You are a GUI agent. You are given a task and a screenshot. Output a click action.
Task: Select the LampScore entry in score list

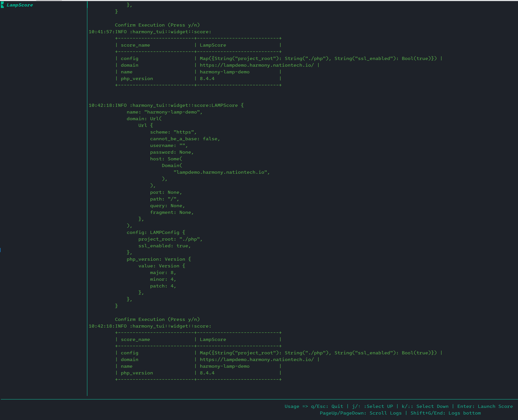[x=20, y=5]
